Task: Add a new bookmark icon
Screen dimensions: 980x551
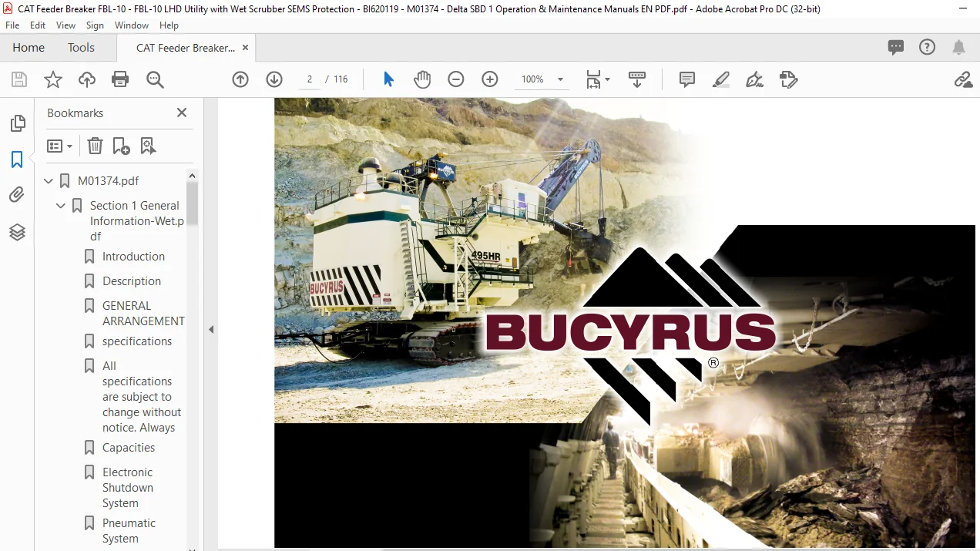Action: point(121,146)
